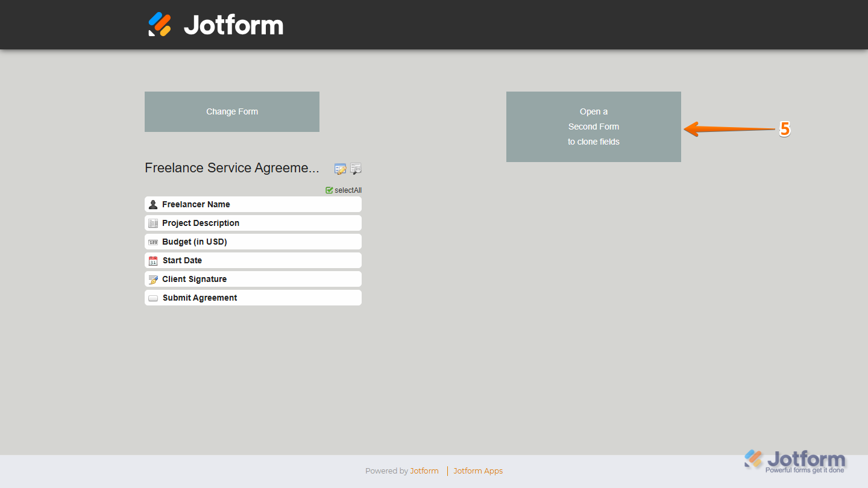Viewport: 868px width, 488px height.
Task: Click the Powerful forms get it done logo
Action: coord(794,461)
